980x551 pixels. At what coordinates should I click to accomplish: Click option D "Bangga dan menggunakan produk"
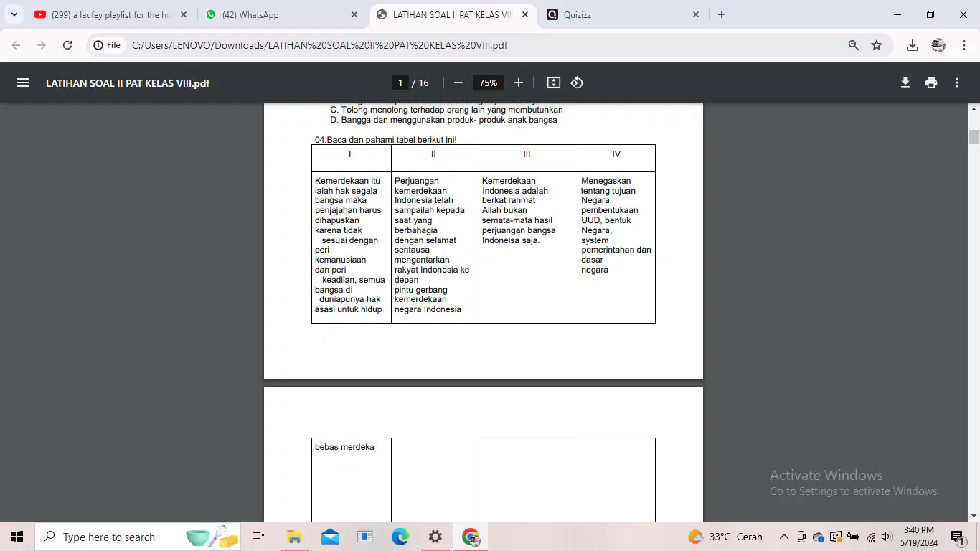coord(443,120)
